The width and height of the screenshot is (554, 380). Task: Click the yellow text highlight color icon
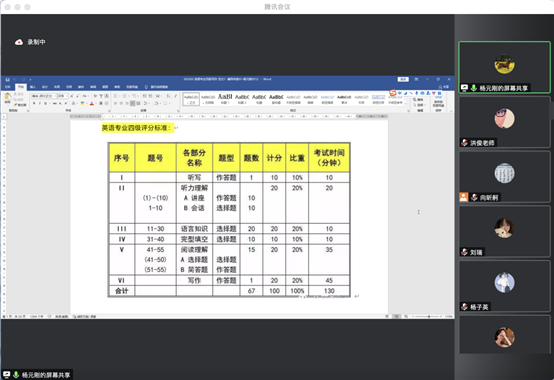point(83,103)
